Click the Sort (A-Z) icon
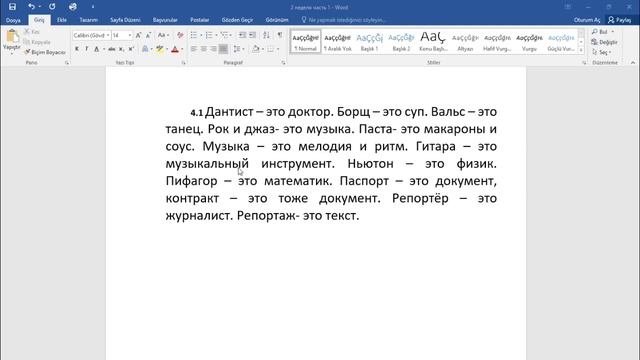 (x=267, y=36)
